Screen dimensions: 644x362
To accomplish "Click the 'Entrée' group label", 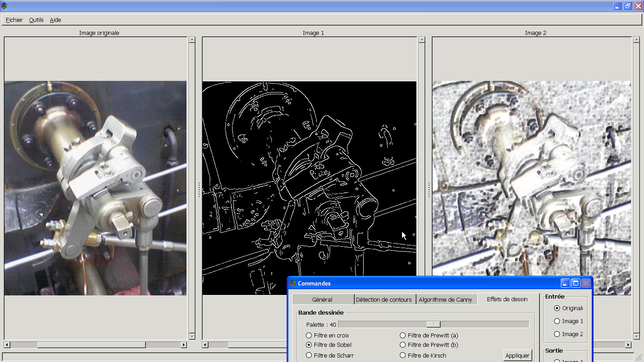I will click(x=555, y=296).
